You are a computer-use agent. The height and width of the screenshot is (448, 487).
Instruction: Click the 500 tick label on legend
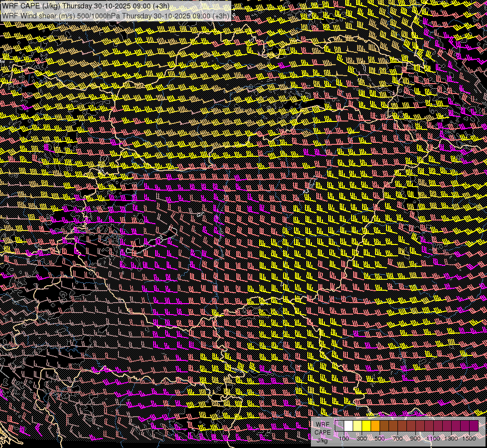380,439
